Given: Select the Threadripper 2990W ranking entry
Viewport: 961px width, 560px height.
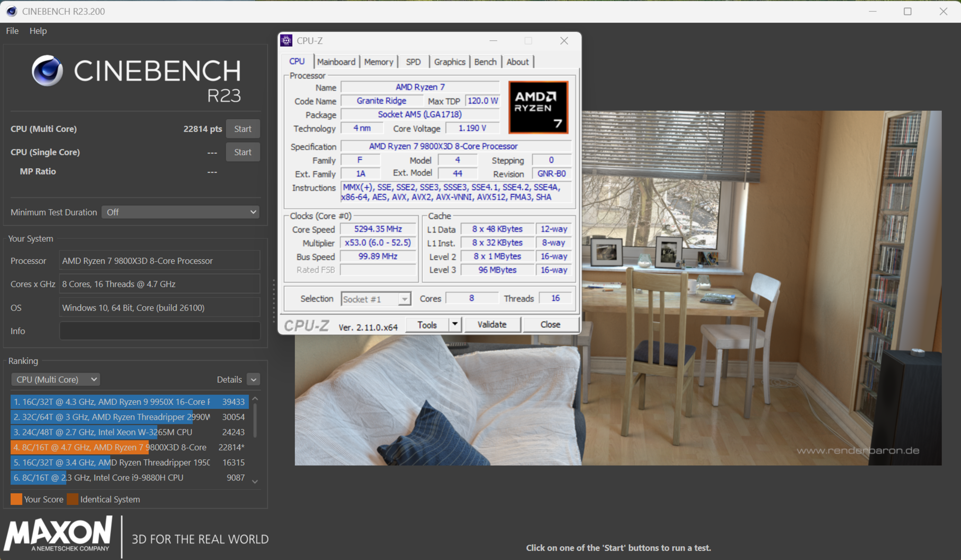Looking at the screenshot, I should [130, 417].
